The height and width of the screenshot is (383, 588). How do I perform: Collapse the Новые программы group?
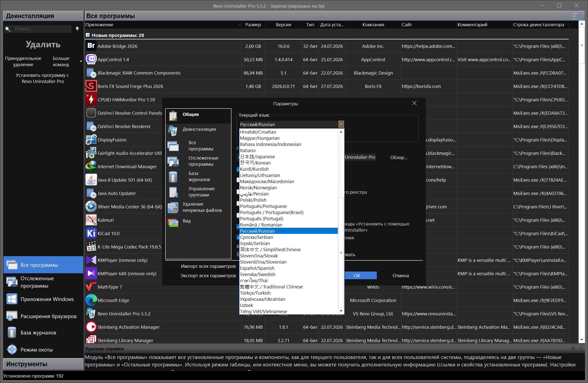tap(88, 35)
